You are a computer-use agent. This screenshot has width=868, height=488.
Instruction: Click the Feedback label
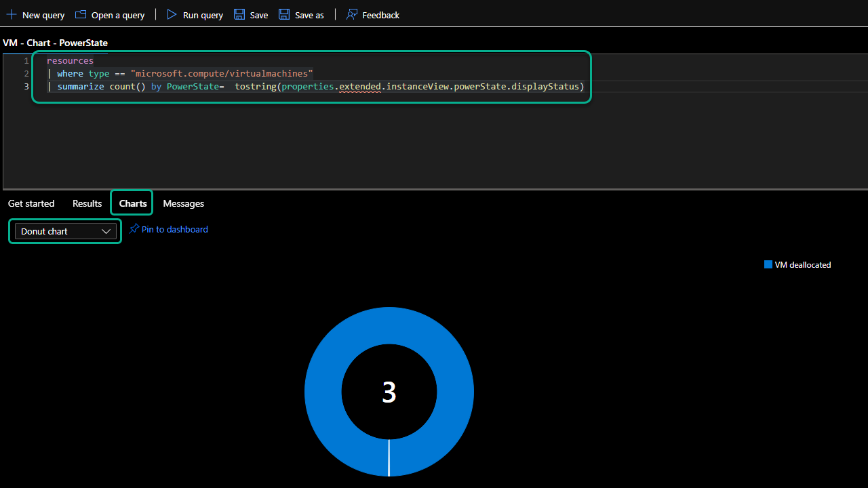[x=380, y=15]
